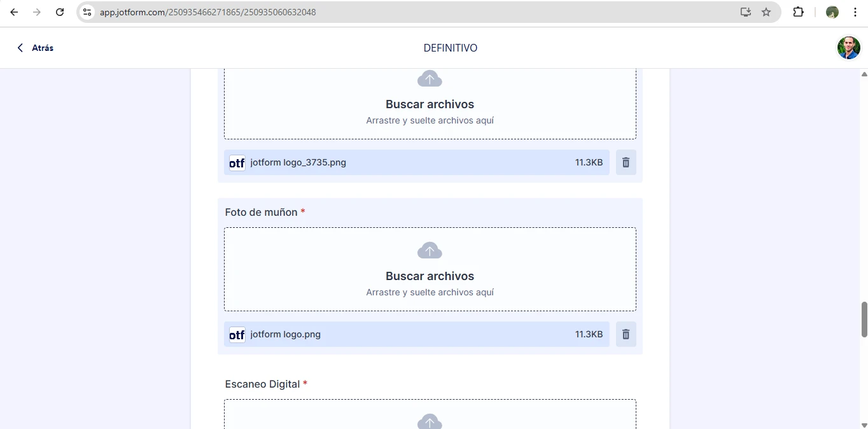Image resolution: width=868 pixels, height=429 pixels.
Task: Go back using the browser back arrow
Action: click(x=14, y=12)
